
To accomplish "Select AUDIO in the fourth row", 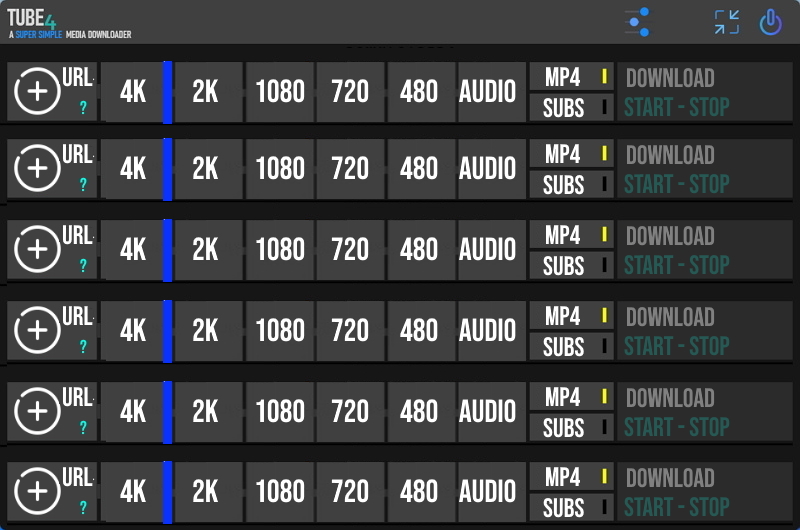I will point(492,331).
